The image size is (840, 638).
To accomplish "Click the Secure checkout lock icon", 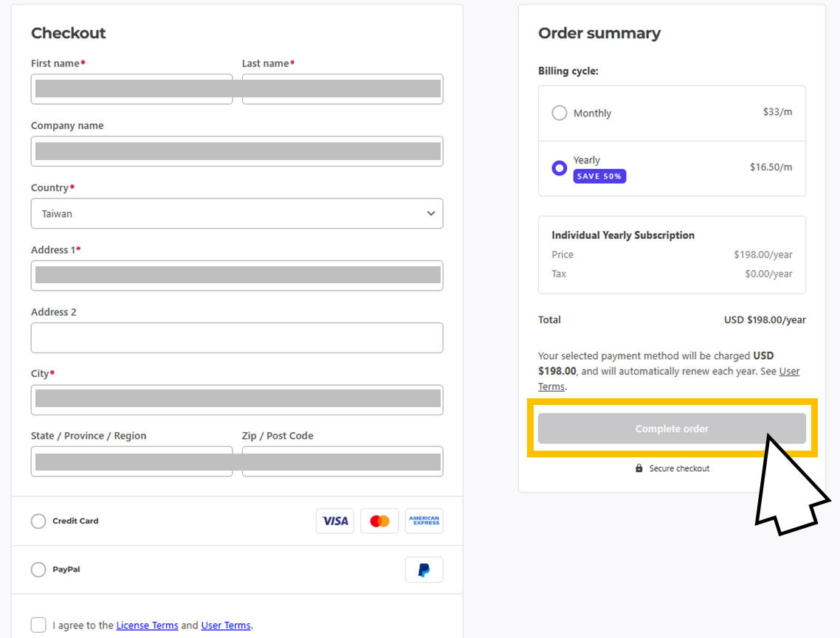I will click(638, 468).
